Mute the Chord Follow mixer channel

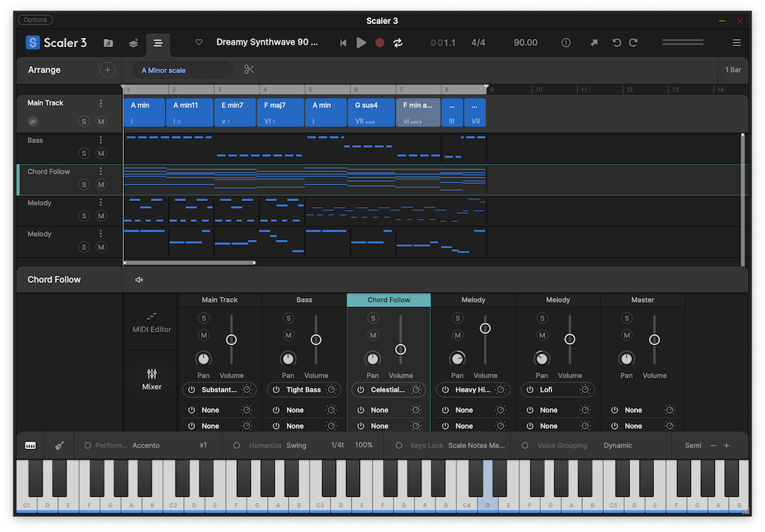[x=373, y=335]
